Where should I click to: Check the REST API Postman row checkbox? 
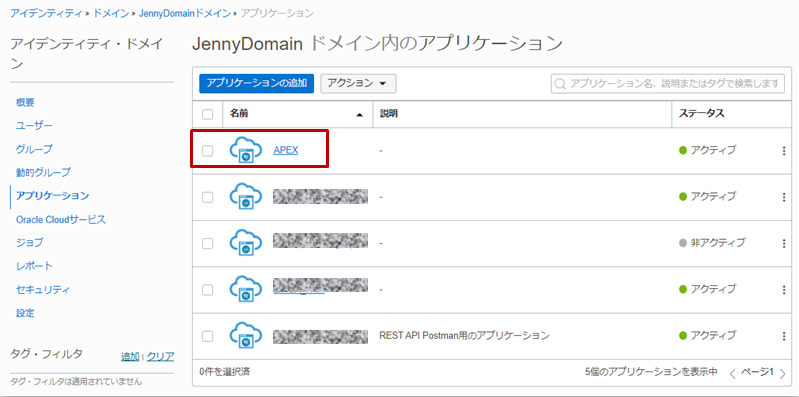point(207,336)
